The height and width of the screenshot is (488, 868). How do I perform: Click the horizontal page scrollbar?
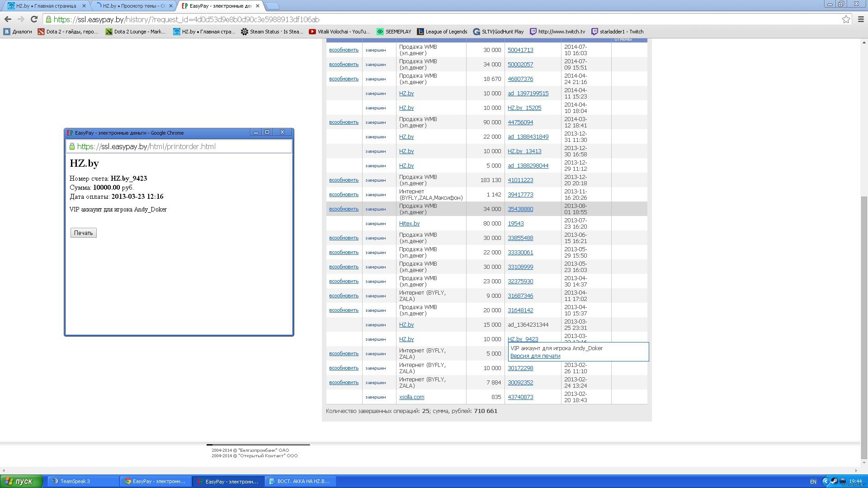pyautogui.click(x=429, y=470)
